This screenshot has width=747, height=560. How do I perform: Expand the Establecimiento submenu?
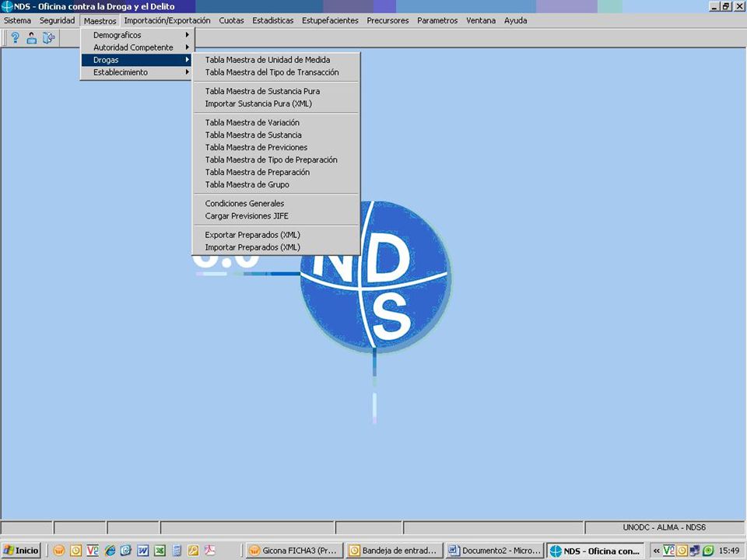coord(137,72)
